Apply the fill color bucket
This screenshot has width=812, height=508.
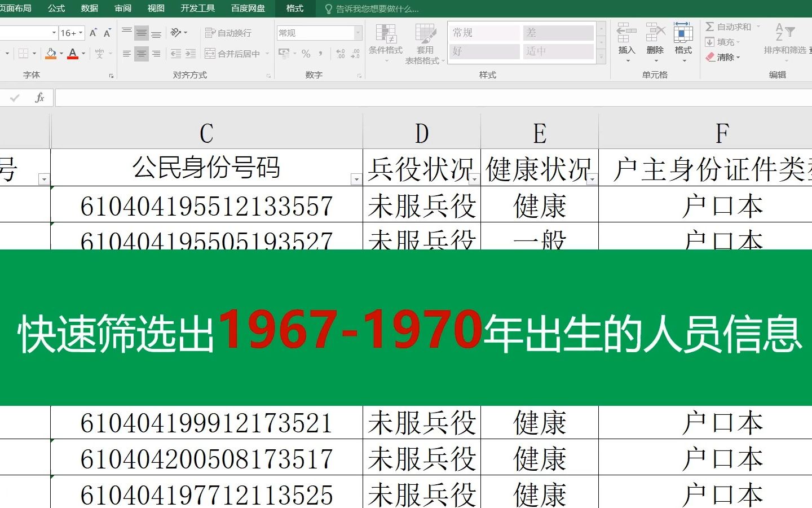tap(51, 54)
